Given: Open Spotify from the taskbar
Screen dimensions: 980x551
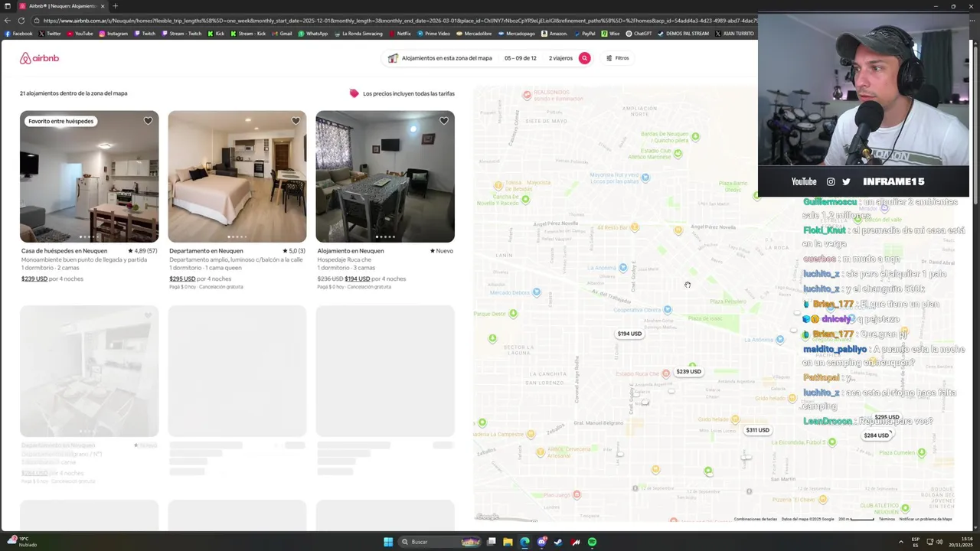Looking at the screenshot, I should (592, 542).
